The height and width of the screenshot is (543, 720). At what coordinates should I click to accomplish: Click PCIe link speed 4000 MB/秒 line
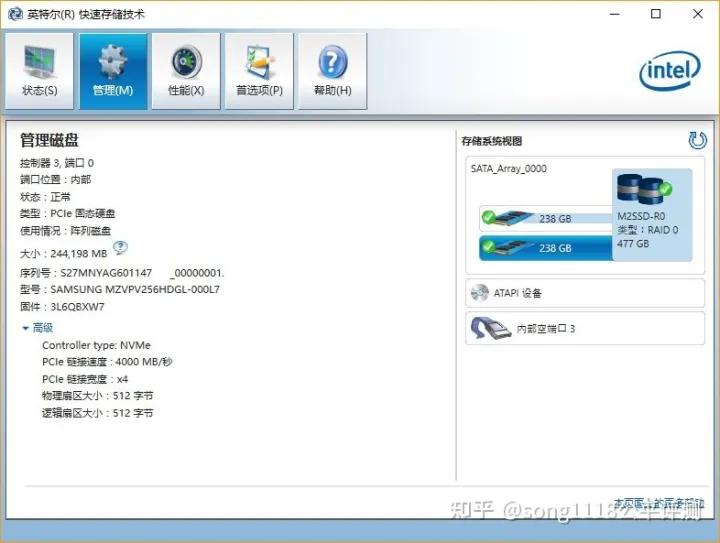tap(107, 362)
